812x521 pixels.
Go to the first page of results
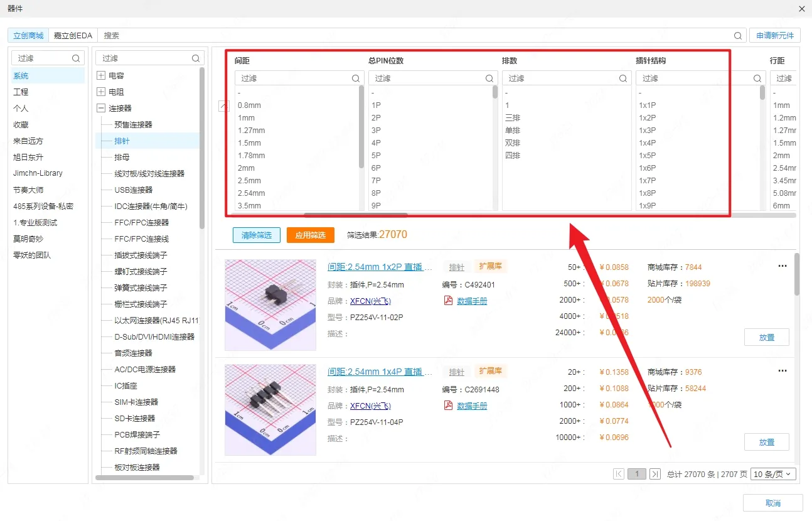pos(619,474)
